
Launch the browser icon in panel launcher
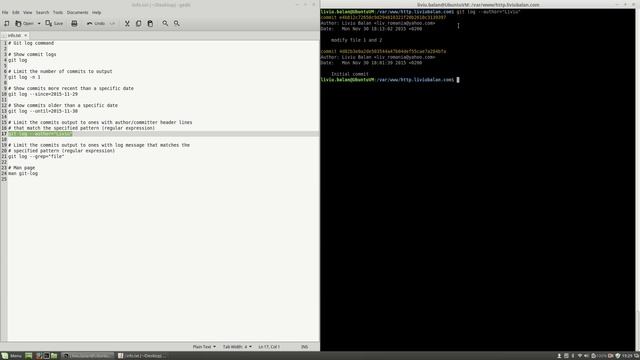click(39, 356)
